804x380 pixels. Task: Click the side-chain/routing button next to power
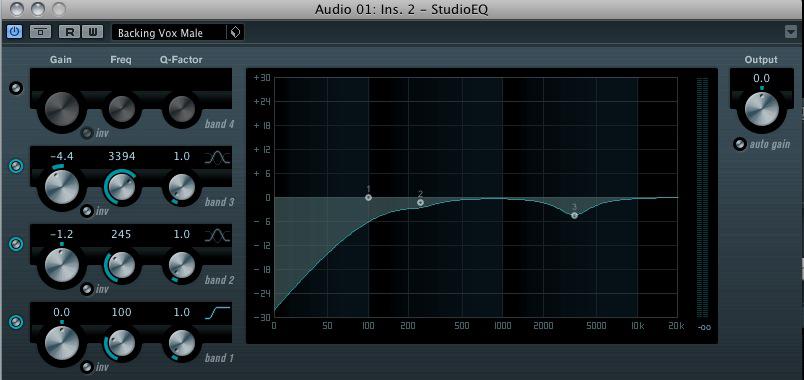(40, 32)
